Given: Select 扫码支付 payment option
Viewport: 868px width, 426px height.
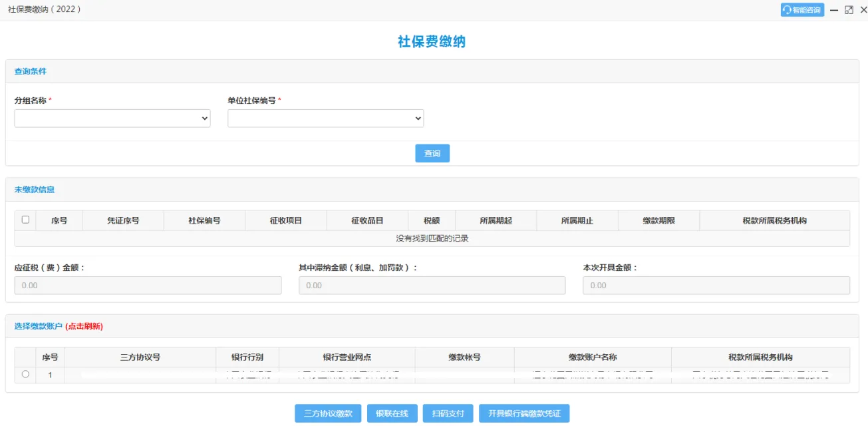Looking at the screenshot, I should (x=448, y=413).
